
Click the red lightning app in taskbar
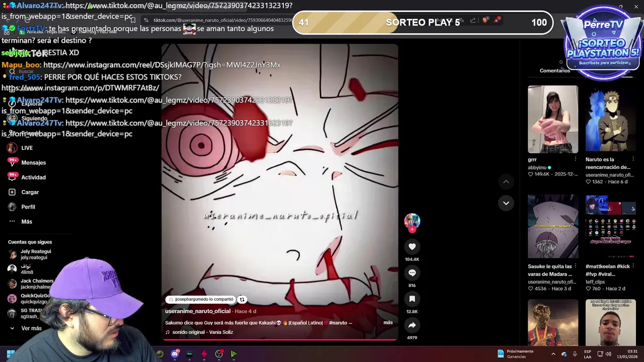(204, 354)
